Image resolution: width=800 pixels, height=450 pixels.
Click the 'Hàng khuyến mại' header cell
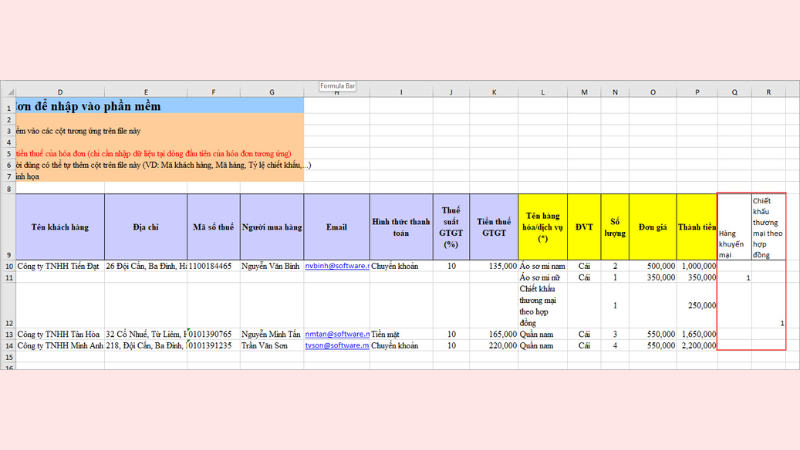tap(734, 227)
